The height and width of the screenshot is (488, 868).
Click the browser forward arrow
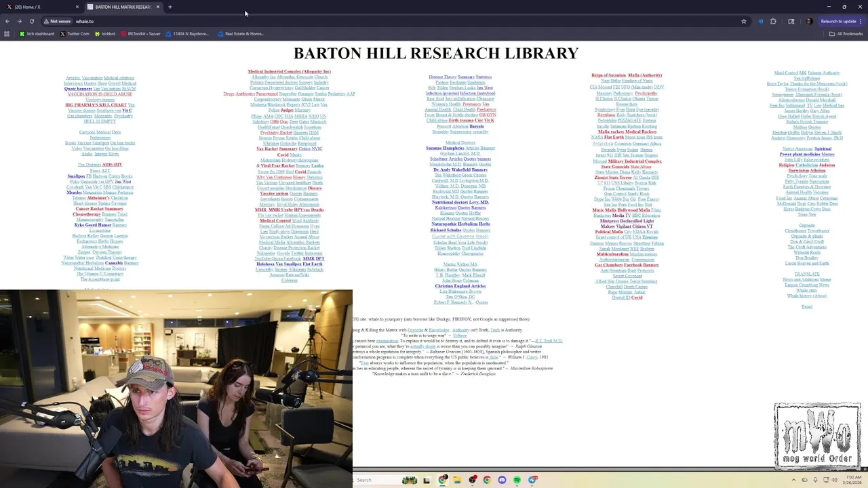click(x=20, y=21)
